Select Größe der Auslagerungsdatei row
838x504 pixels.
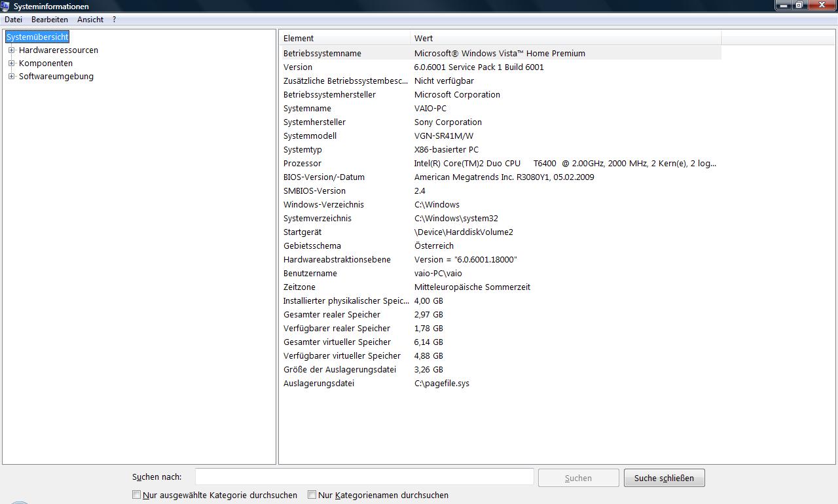click(500, 370)
